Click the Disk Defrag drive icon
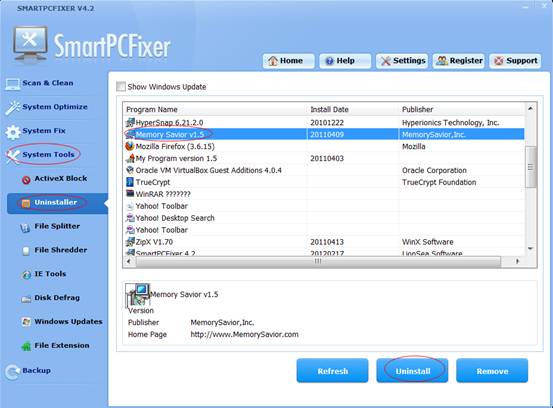Viewport: 553px width, 408px height. point(26,299)
